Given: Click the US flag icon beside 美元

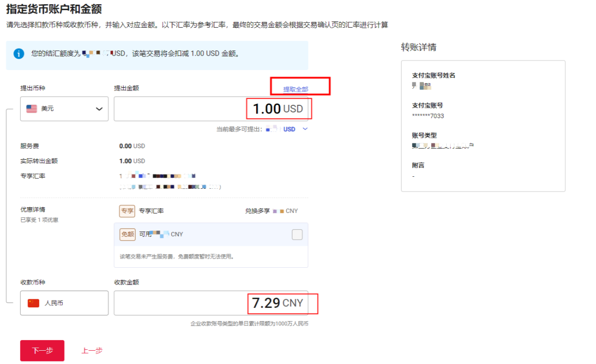Looking at the screenshot, I should [31, 108].
